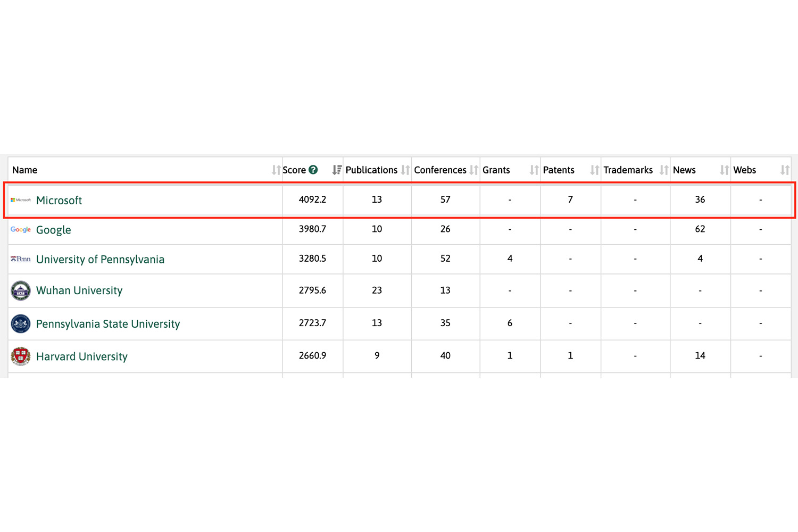
Task: Open the Harvard University link
Action: 82,356
